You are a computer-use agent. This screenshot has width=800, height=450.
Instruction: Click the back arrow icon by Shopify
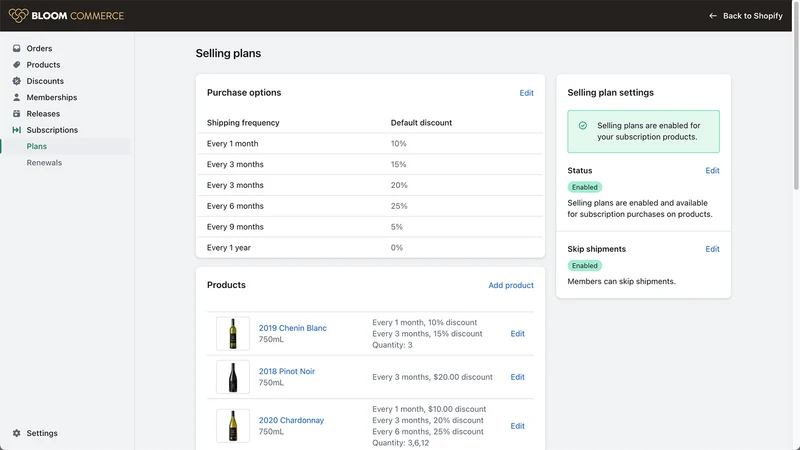713,16
